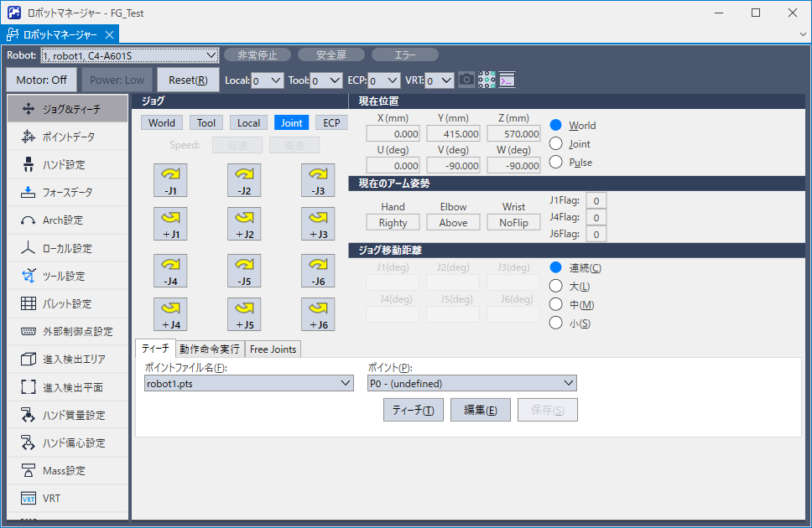Viewport: 812px width, 528px height.
Task: Switch position display to Joint radio
Action: tap(554, 144)
